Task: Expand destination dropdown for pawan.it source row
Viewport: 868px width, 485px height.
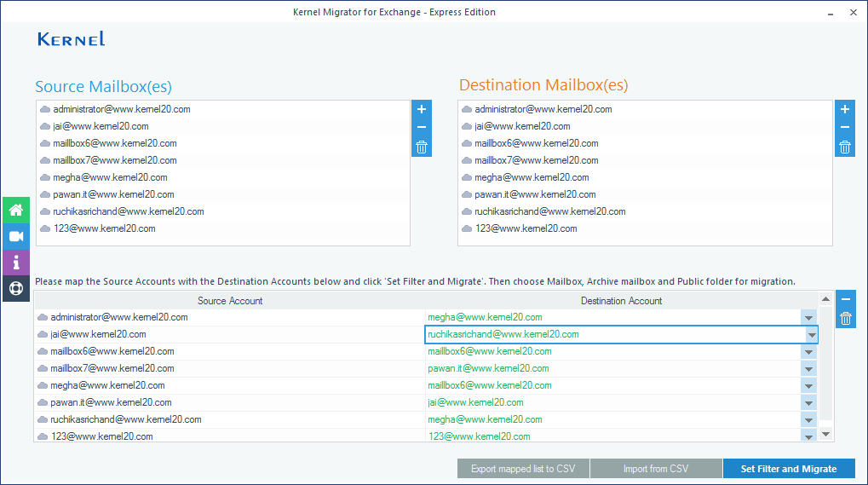Action: coord(808,403)
